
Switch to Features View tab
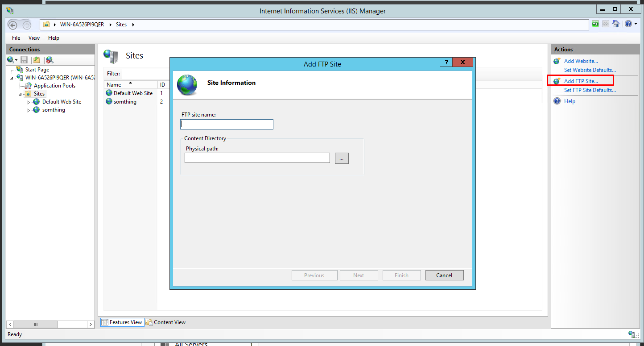tap(122, 322)
